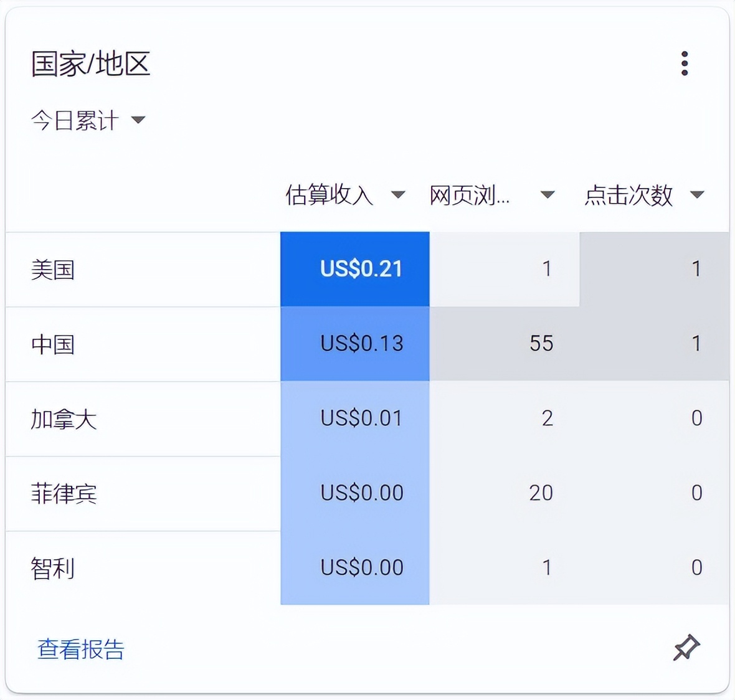The width and height of the screenshot is (735, 700).
Task: Click the 国家/地区 card title
Action: pos(90,64)
